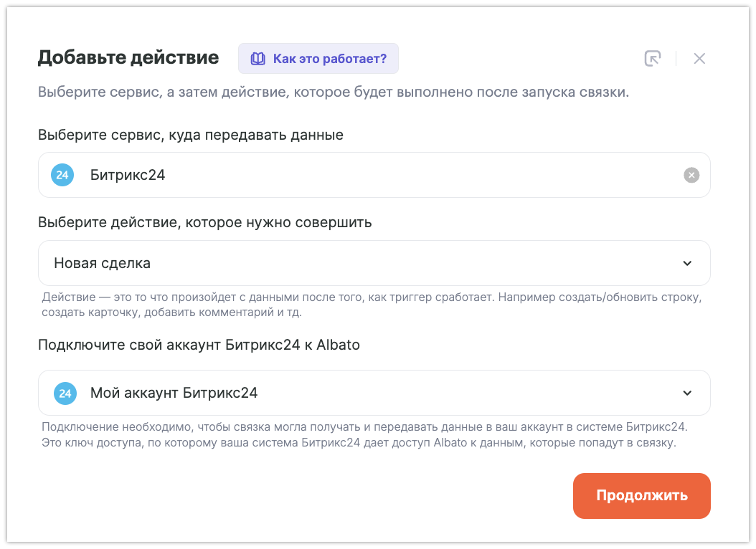
Task: Open the "Мой аккаунт Битрикс24" account dropdown
Action: pyautogui.click(x=359, y=393)
